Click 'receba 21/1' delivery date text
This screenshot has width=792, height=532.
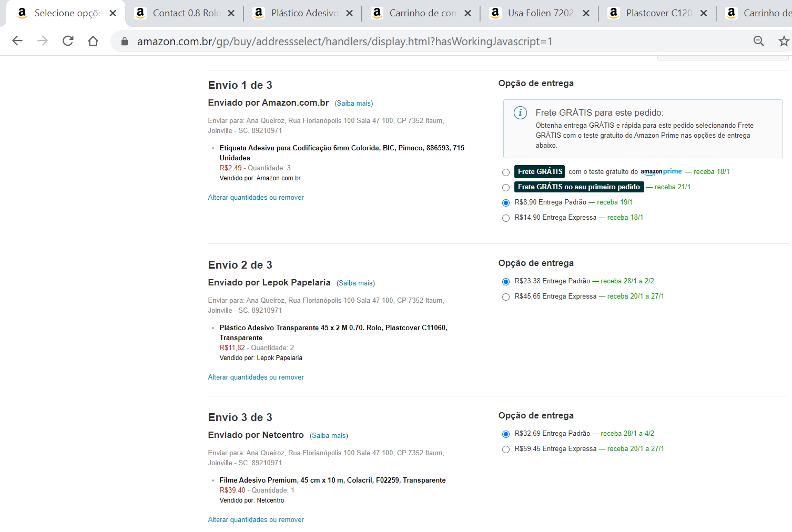point(673,187)
